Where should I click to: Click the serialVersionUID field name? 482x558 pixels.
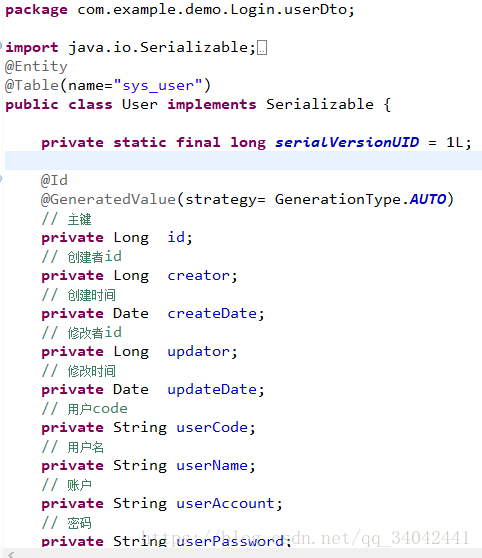[x=347, y=142]
